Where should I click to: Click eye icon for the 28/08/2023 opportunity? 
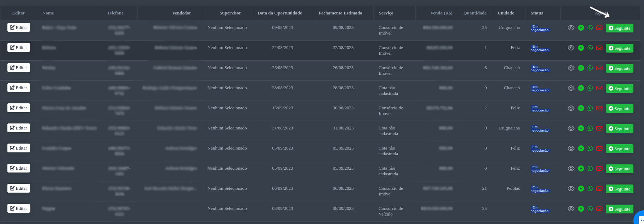pos(571,88)
